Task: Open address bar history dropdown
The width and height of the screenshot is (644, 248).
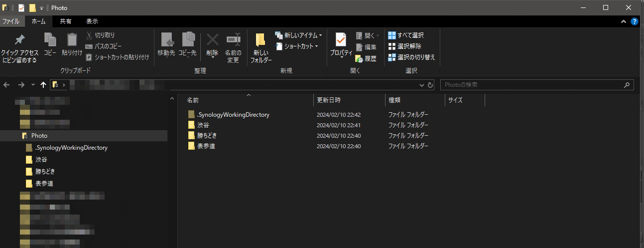Action: tap(422, 85)
